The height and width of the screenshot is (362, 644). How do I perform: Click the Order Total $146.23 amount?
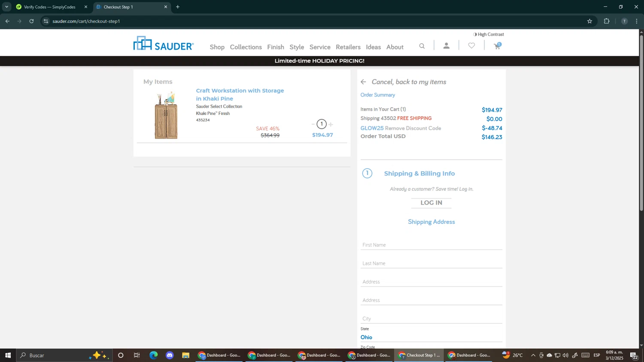tap(492, 137)
